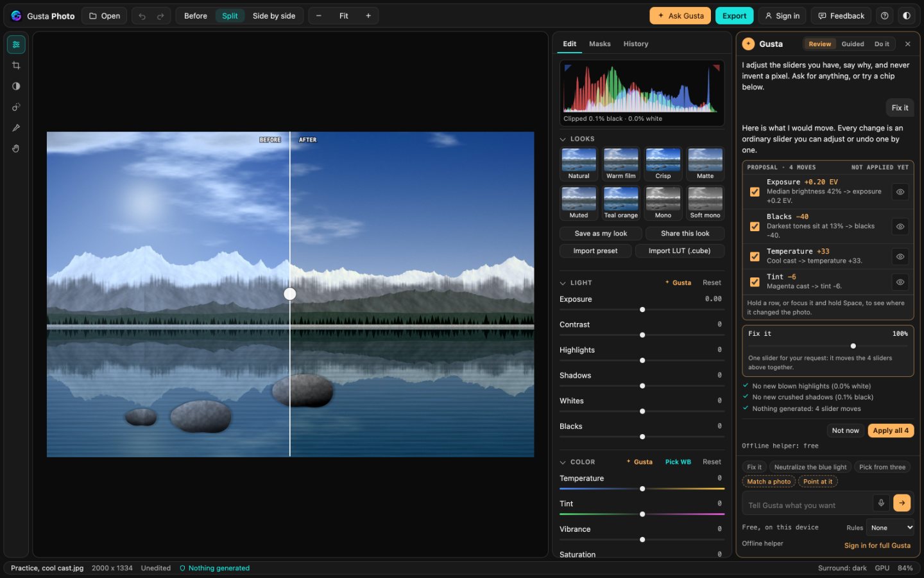The image size is (924, 578).
Task: Select the Brush/pen tool in sidebar
Action: coord(16,128)
